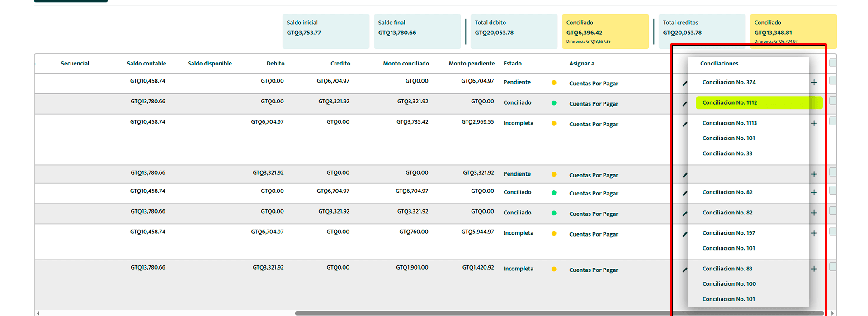Click green dot on Conciliado GTQ6,704.97 row
Image resolution: width=868 pixels, height=316 pixels.
coord(554,193)
